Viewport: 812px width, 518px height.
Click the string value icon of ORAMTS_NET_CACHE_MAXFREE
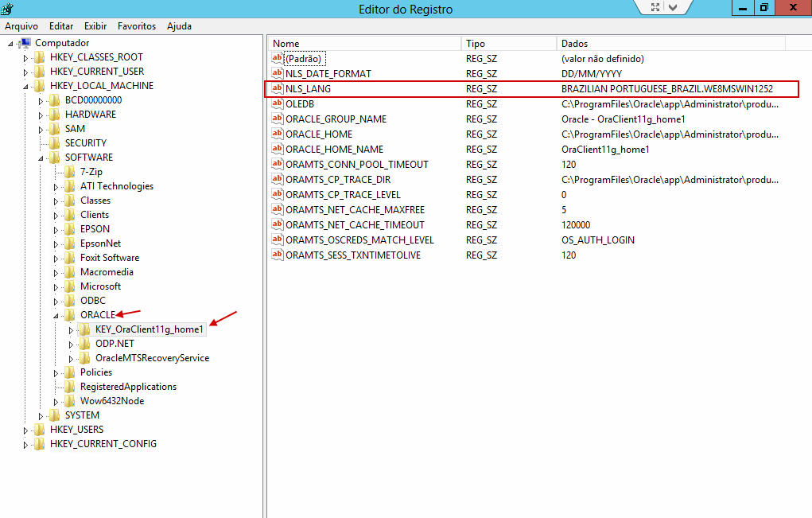[278, 208]
